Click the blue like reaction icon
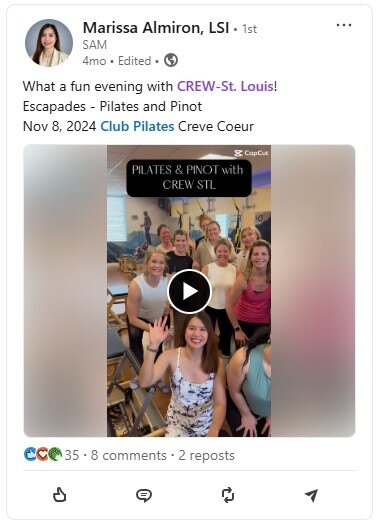 [30, 455]
